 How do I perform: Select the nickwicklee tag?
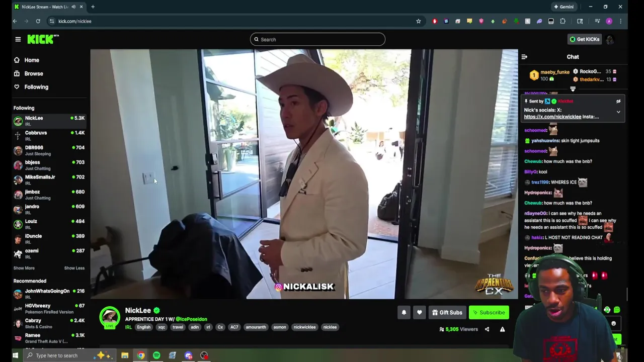pos(304,327)
